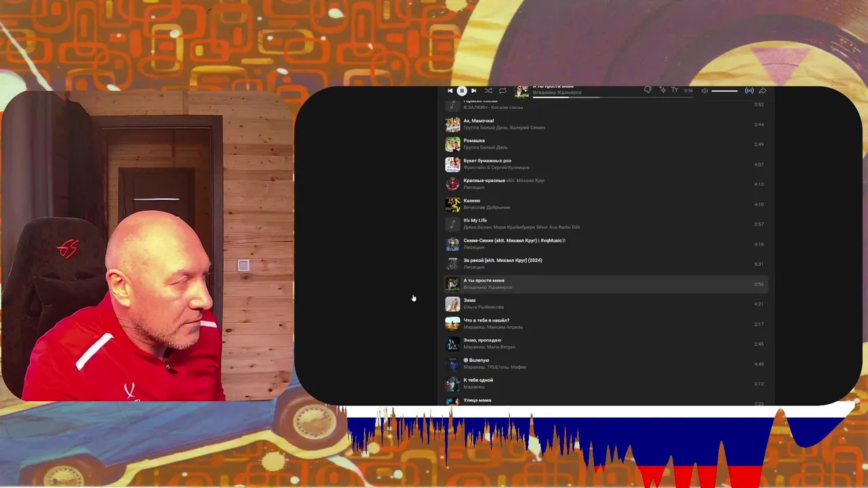Click the 0:56 elapsed time in player bar
Image resolution: width=868 pixels, height=488 pixels.
point(688,91)
